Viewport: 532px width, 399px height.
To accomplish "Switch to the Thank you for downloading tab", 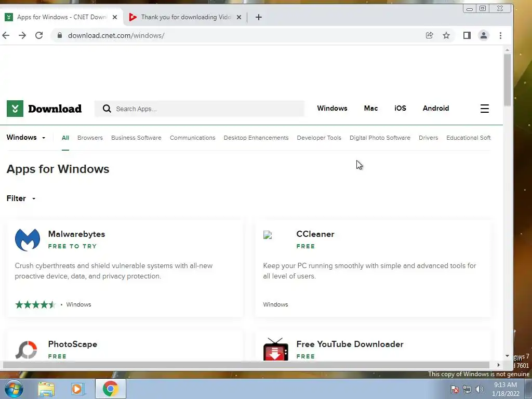I will 185,17.
